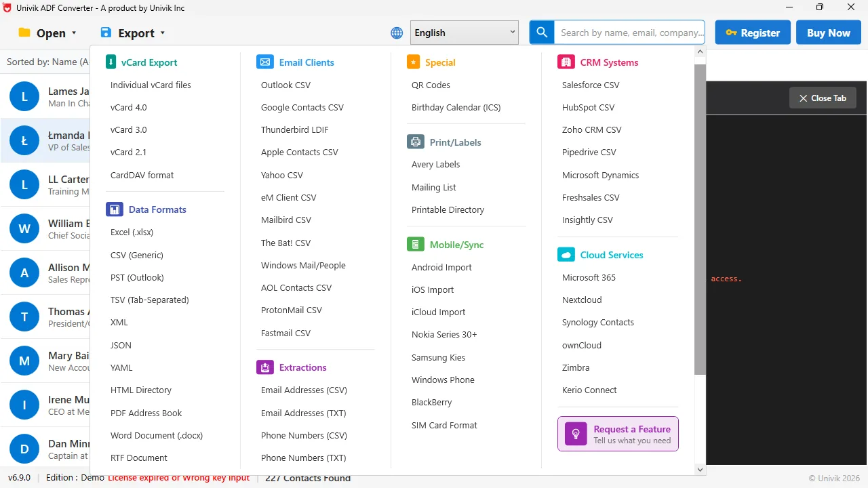Select Lames contact avatar L
The height and width of the screenshot is (488, 868).
pyautogui.click(x=24, y=97)
